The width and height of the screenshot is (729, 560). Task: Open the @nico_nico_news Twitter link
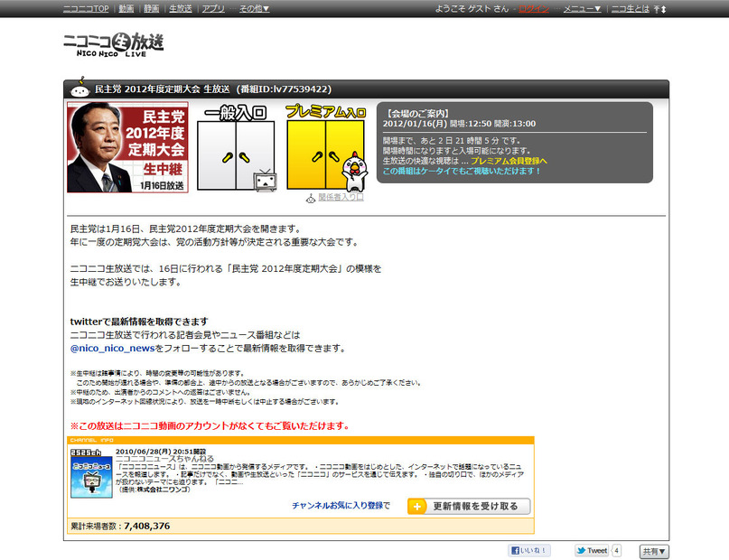click(x=113, y=349)
